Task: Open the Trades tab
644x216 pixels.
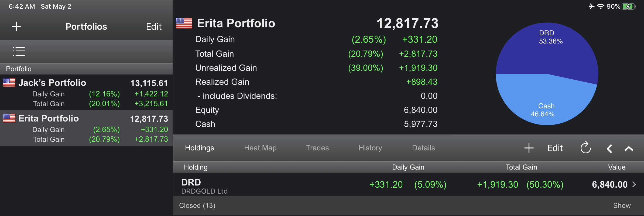Action: [317, 148]
